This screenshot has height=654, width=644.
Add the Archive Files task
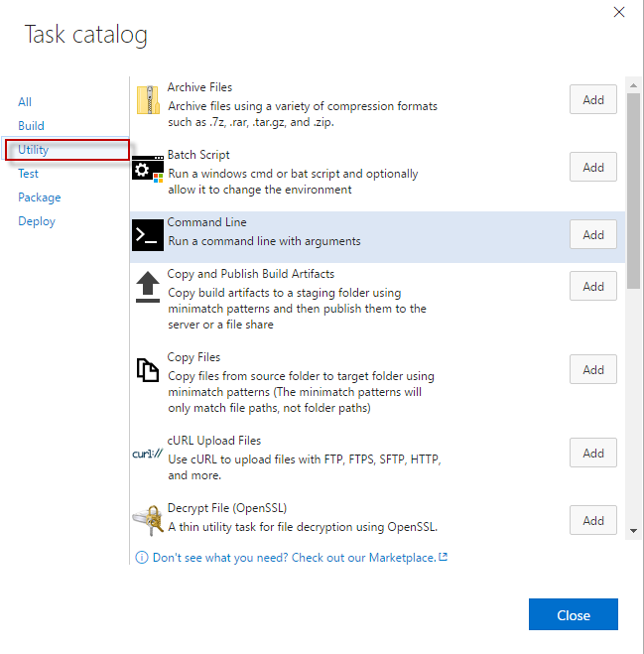click(593, 99)
